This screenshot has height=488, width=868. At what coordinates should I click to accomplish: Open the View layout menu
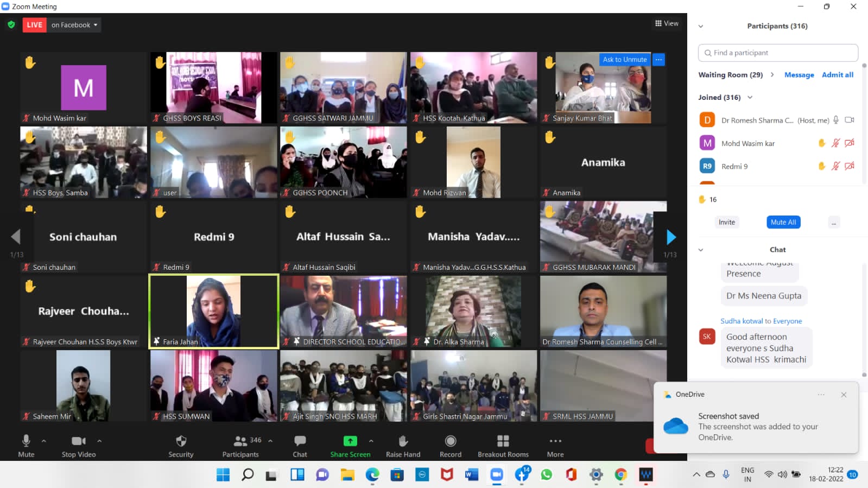click(667, 23)
